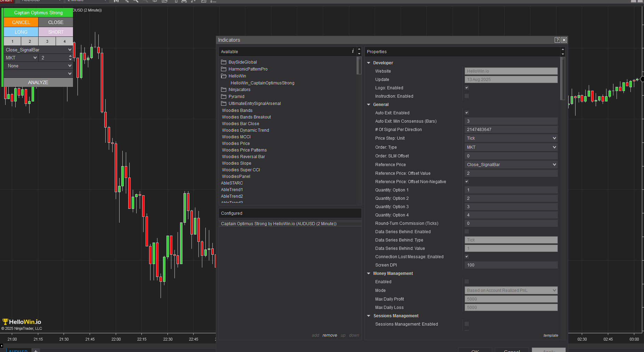Select HelloWin_CaptainOptimusStrong in the Available list
Screen dimensions: 644x352
click(262, 83)
